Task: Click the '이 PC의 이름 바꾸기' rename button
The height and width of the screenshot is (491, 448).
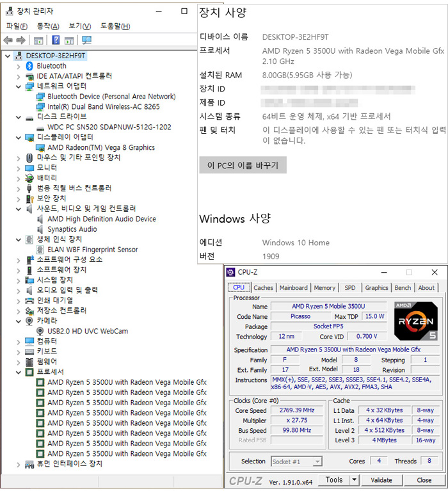Action: (243, 165)
